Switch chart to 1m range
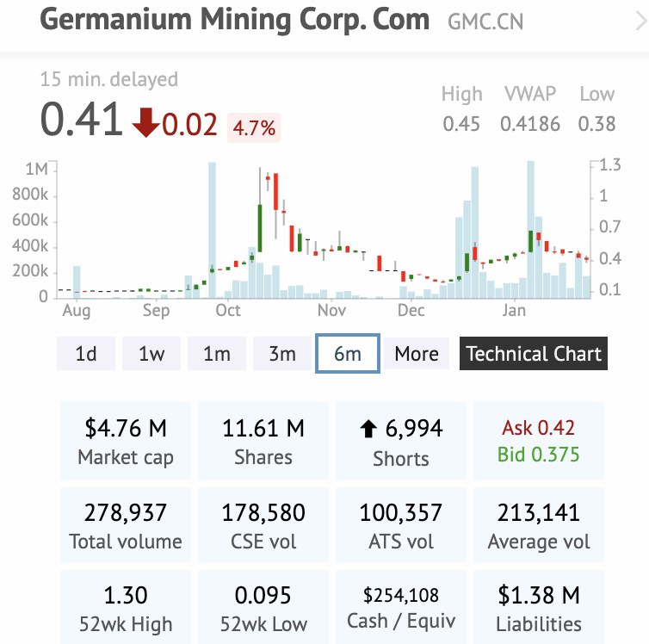 point(217,354)
